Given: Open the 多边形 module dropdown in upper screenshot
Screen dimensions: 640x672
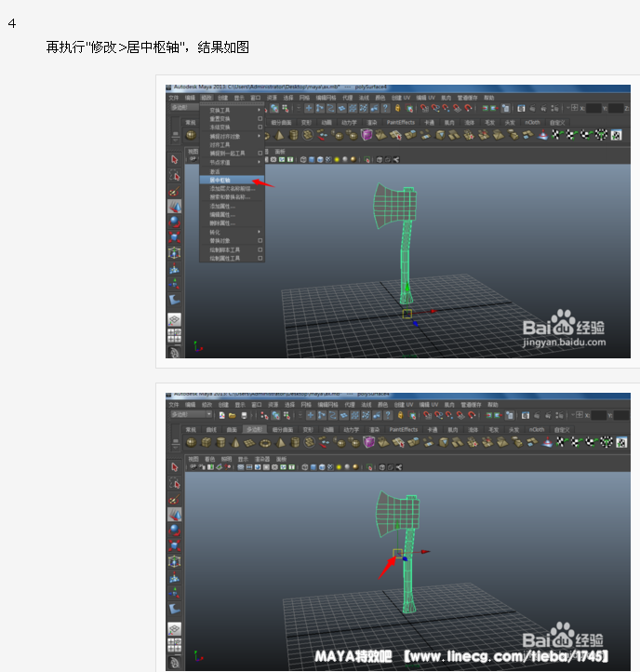Looking at the screenshot, I should pos(183,108).
